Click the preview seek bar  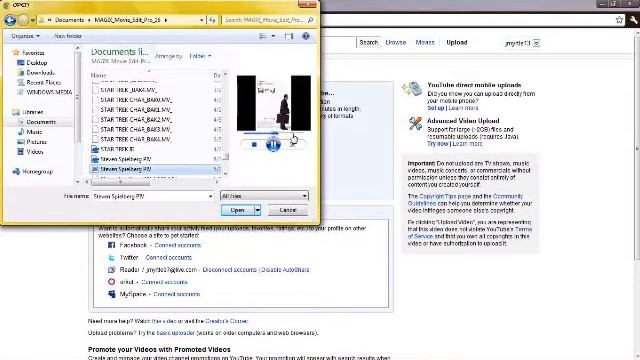pyautogui.click(x=273, y=133)
